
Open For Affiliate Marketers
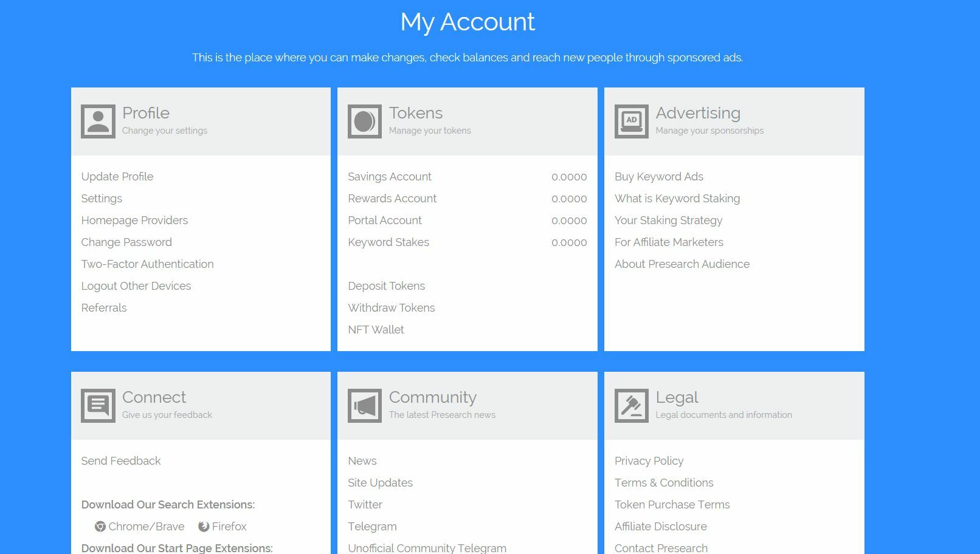669,242
